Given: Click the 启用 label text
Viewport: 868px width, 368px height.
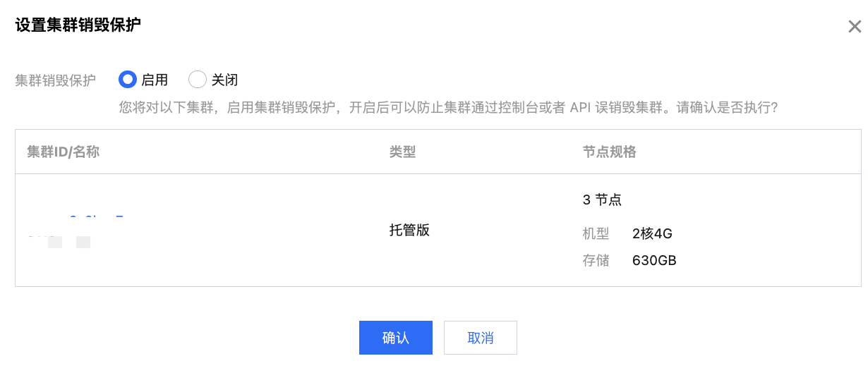Looking at the screenshot, I should click(x=155, y=80).
